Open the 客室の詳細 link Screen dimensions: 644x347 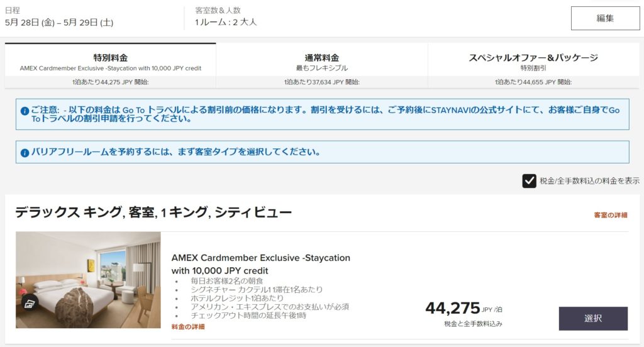tap(610, 215)
